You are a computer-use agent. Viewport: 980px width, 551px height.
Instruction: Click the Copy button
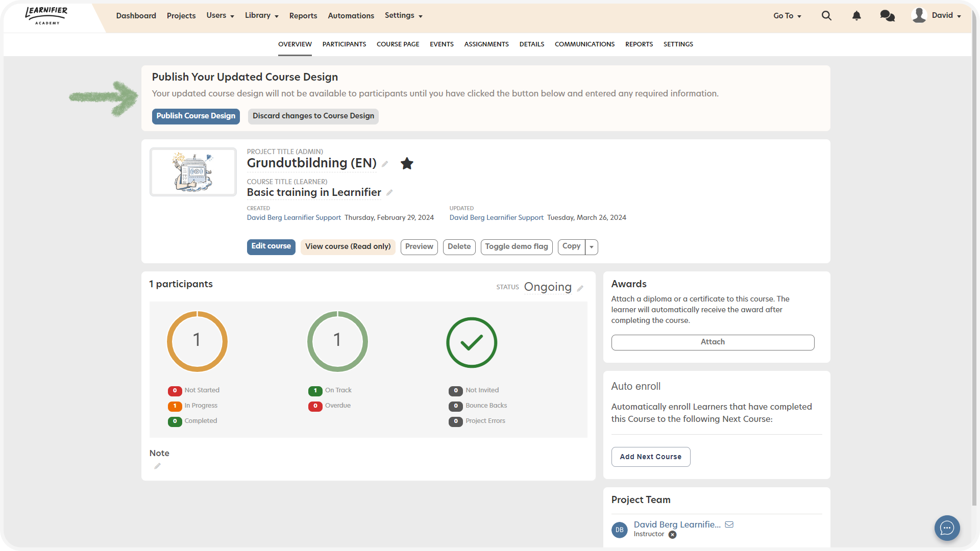pos(571,247)
